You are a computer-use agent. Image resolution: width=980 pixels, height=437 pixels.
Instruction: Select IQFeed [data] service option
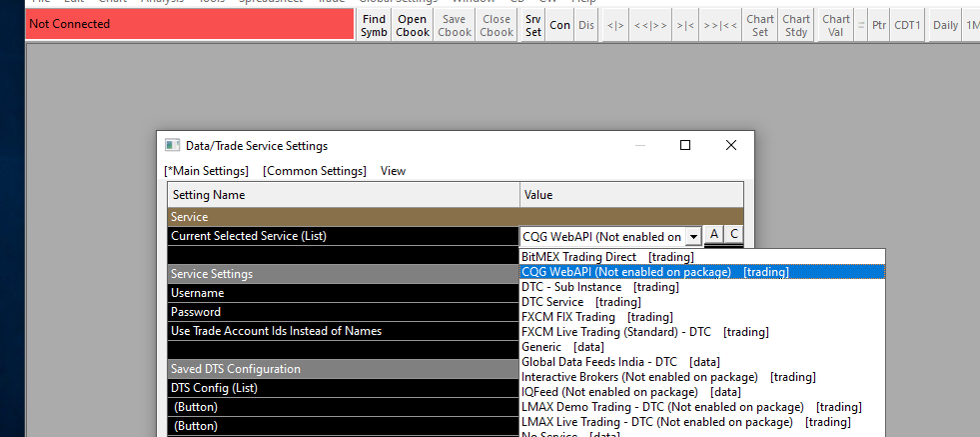[x=702, y=392]
